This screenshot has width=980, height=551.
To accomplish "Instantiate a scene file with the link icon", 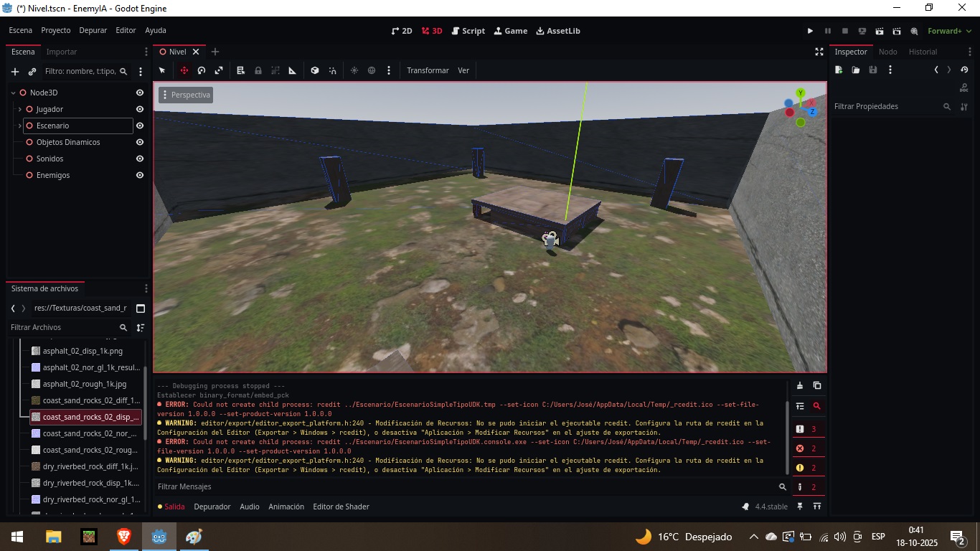I will click(32, 72).
